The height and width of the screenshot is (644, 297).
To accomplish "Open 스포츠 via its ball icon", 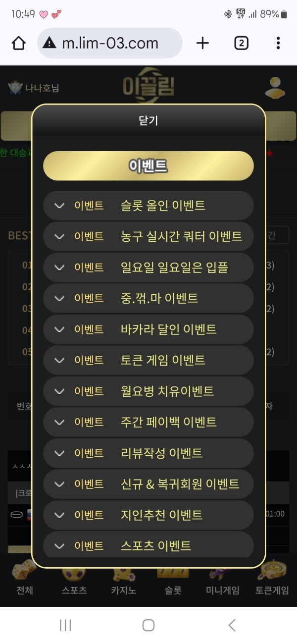I will point(73,575).
